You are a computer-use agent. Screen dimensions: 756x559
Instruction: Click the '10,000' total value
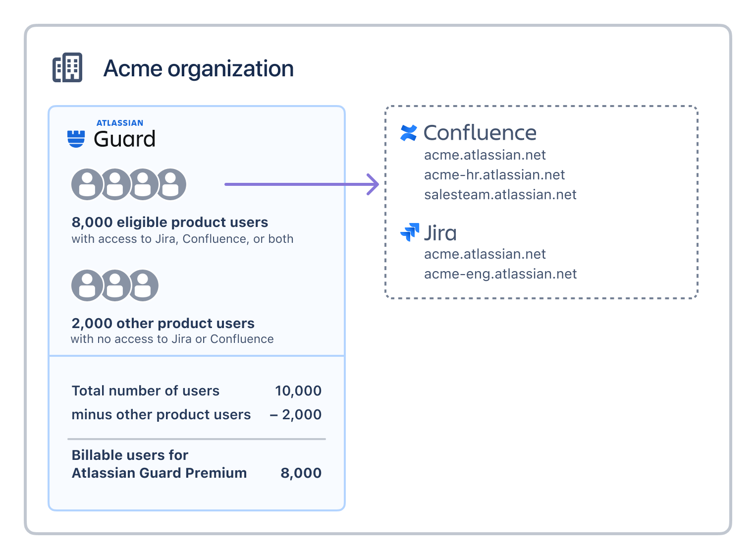point(298,391)
